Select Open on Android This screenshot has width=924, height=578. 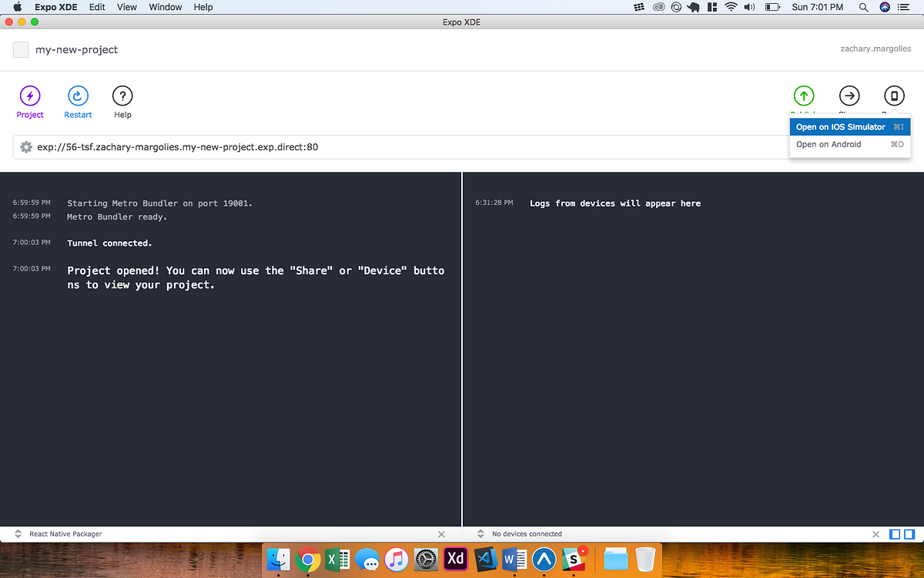click(850, 144)
